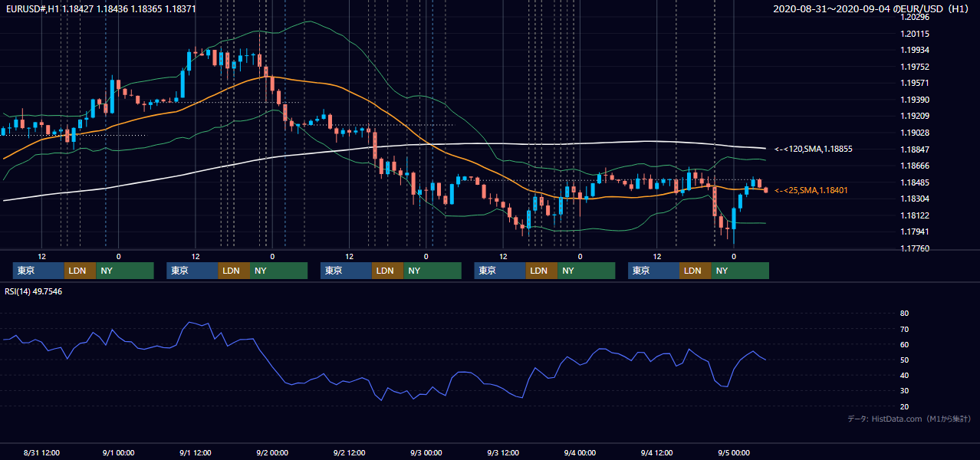Viewport: 980px width, 460px height.
Task: Click the RSI(14) 49.7546 indicator label
Action: 34,291
